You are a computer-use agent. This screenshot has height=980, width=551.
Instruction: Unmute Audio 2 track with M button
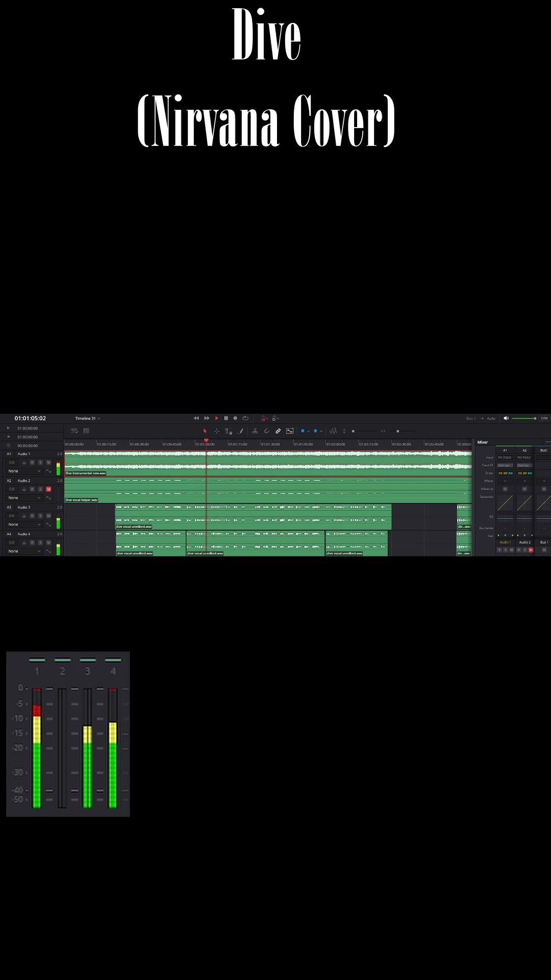[x=48, y=489]
